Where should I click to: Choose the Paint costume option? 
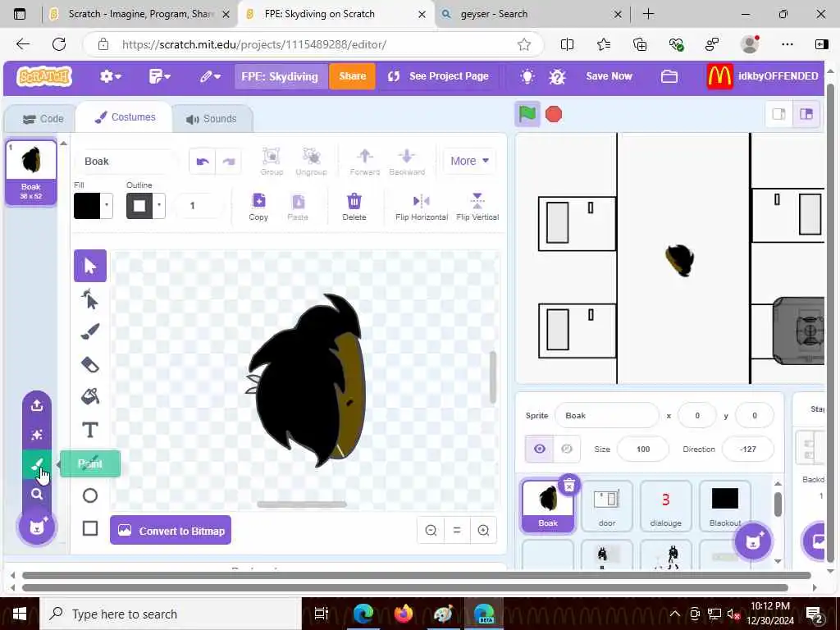click(37, 464)
